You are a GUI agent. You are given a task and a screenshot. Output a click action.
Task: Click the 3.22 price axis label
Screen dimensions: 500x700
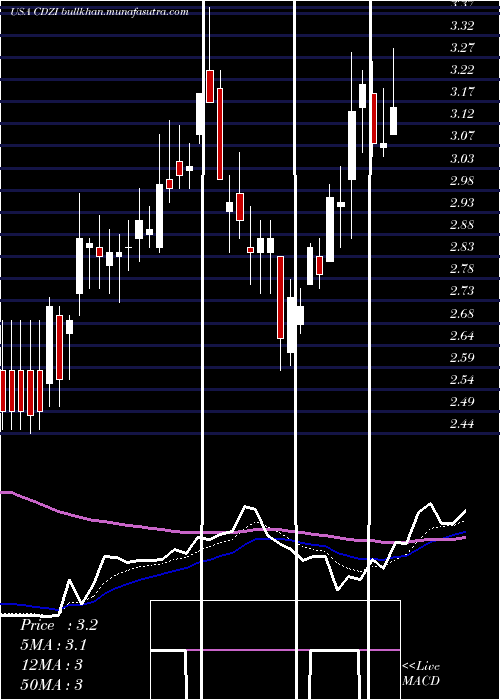tap(462, 70)
